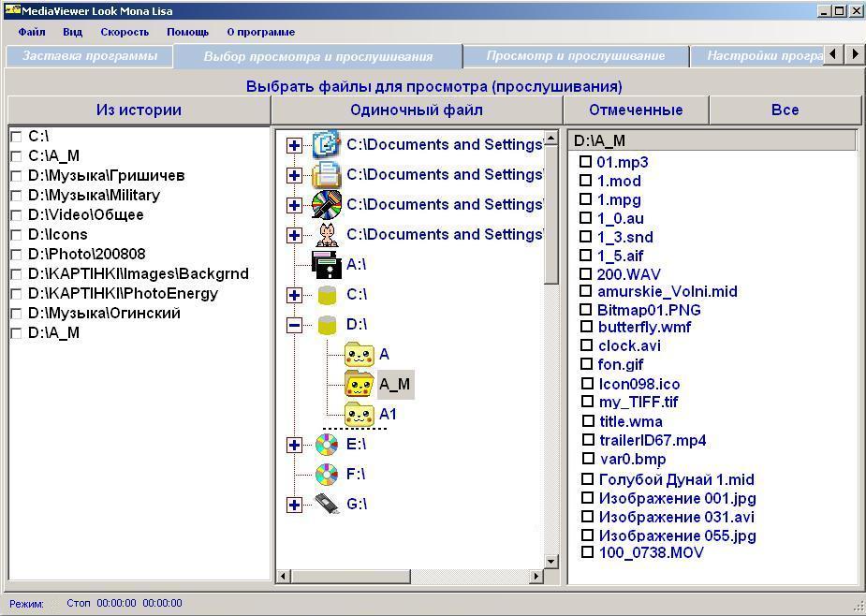The image size is (866, 616).
Task: Check the history entry C:\A_M
Action: [x=17, y=156]
